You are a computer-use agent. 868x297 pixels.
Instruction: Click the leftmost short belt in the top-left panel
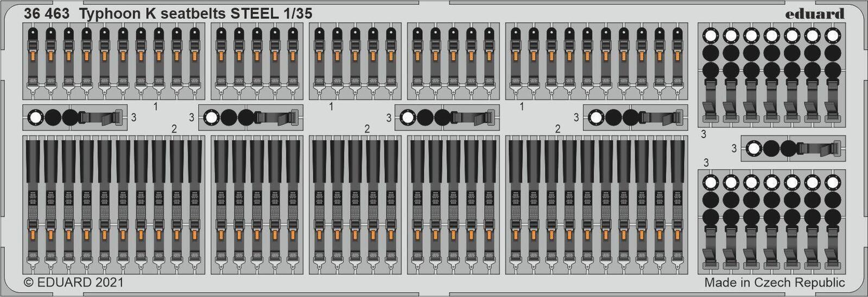point(32,62)
